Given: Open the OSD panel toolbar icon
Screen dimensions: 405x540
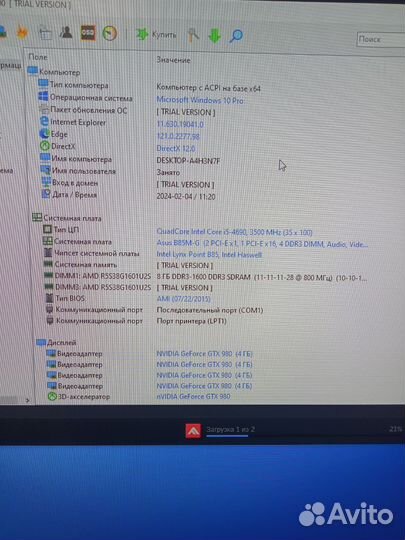Looking at the screenshot, I should [88, 33].
